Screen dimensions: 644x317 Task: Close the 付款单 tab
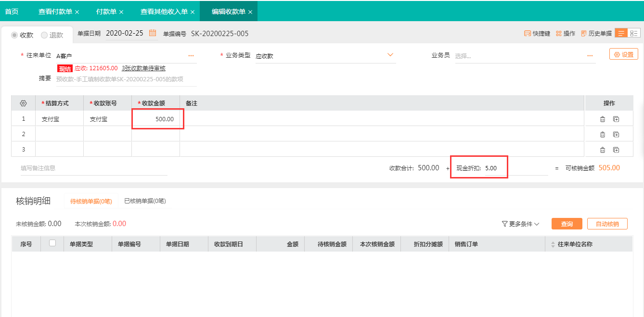click(x=121, y=12)
